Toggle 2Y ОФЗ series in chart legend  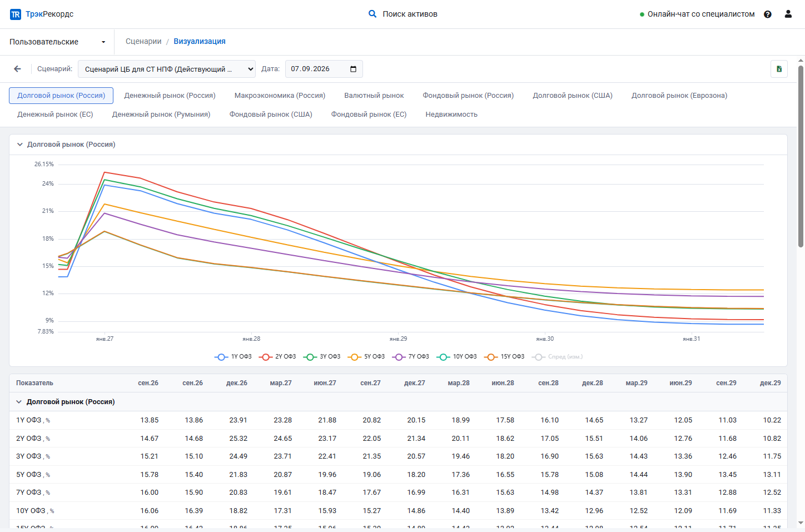[x=277, y=357]
